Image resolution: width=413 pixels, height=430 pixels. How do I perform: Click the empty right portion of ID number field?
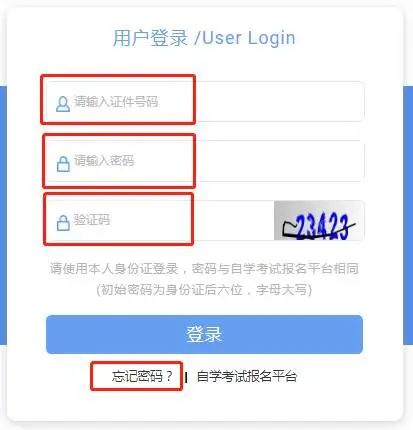pyautogui.click(x=279, y=101)
